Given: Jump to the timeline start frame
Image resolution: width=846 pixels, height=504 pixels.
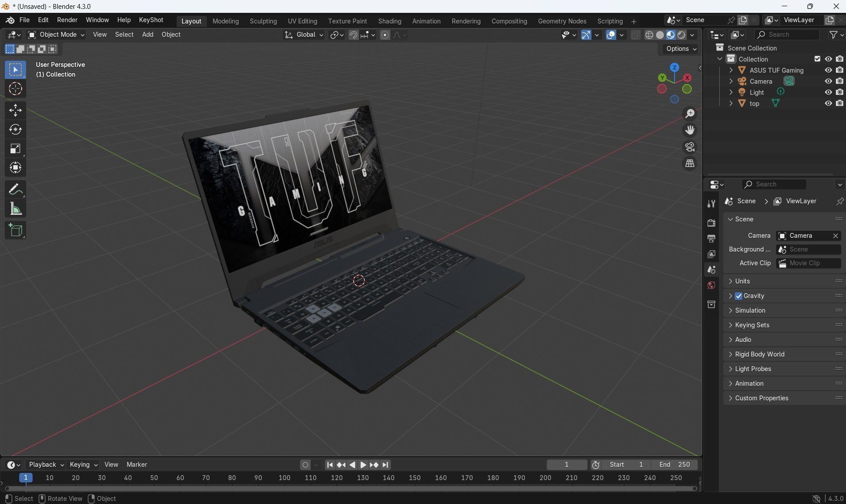Looking at the screenshot, I should click(x=330, y=465).
